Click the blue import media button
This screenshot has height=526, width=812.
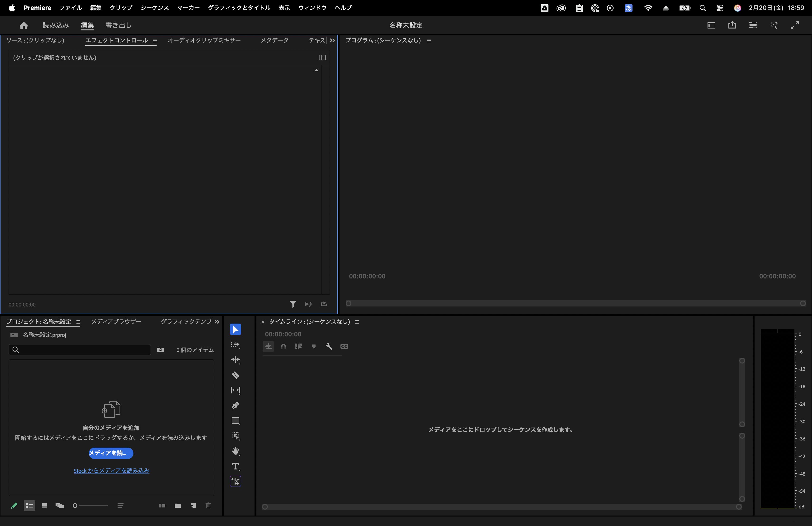(x=111, y=453)
